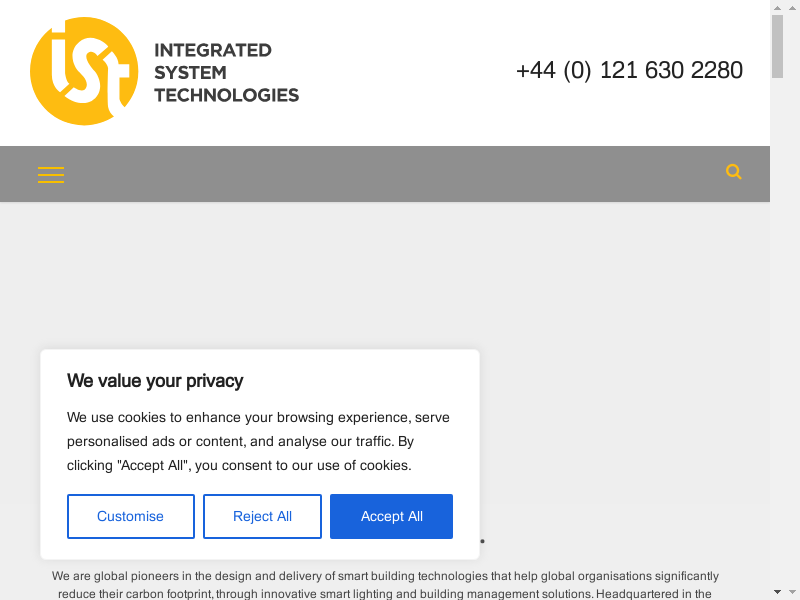800x600 pixels.
Task: Click the inner scrollbar's down arrow
Action: pyautogui.click(x=777, y=591)
